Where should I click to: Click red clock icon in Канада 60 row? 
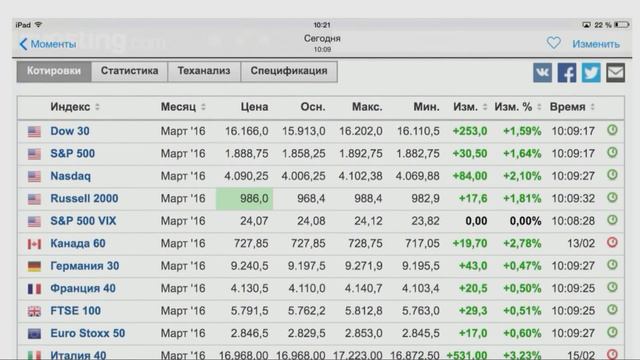click(x=612, y=242)
